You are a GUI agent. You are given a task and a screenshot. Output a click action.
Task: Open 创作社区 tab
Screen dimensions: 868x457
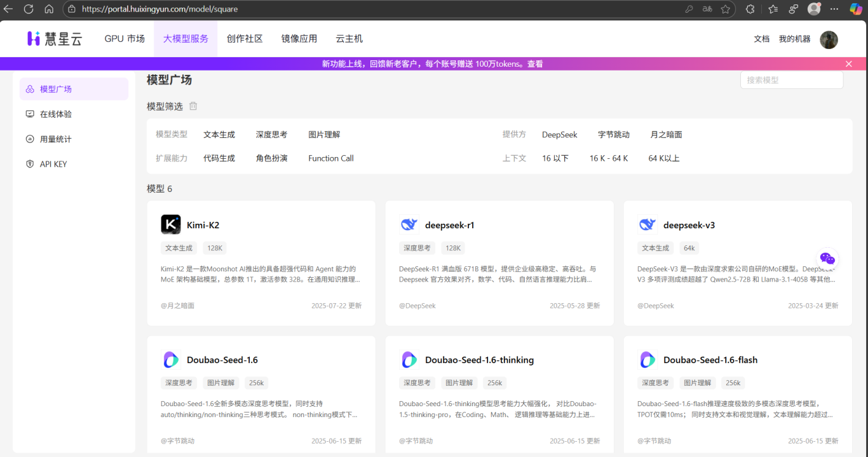[245, 39]
